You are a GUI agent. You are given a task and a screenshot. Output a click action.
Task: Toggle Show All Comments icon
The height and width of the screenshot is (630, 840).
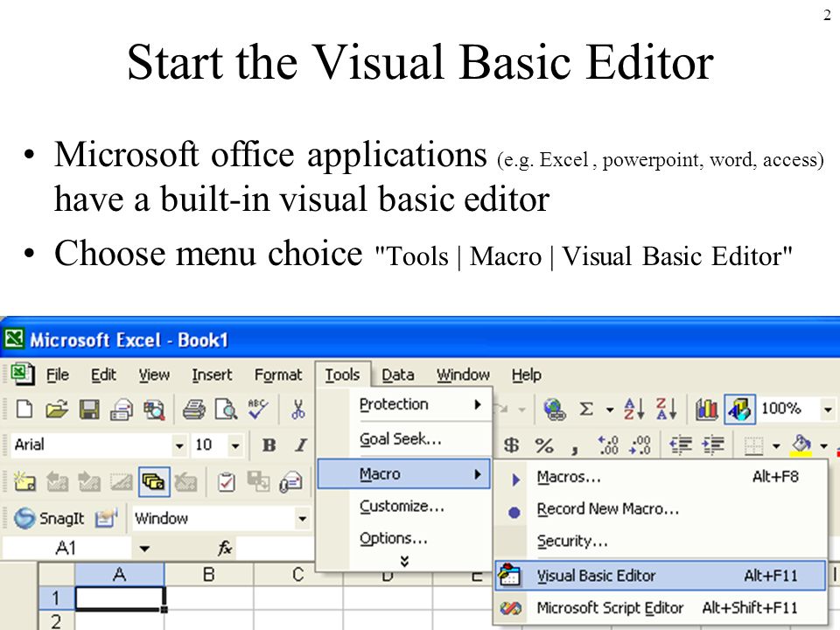click(154, 481)
